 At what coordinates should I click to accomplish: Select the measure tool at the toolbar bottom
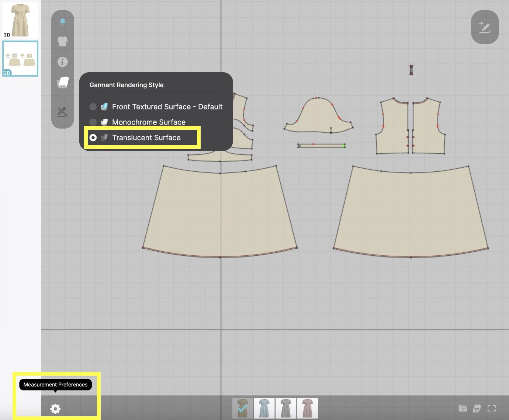(62, 112)
